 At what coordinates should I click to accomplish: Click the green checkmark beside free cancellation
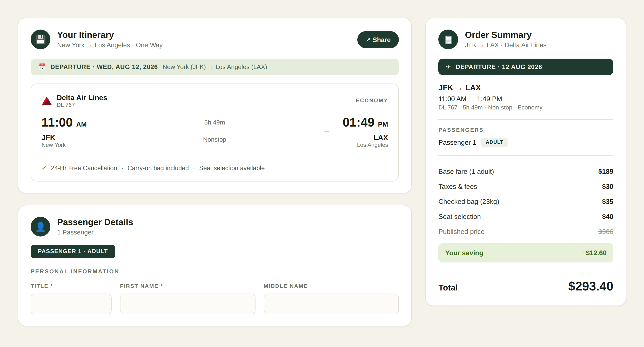(x=44, y=168)
